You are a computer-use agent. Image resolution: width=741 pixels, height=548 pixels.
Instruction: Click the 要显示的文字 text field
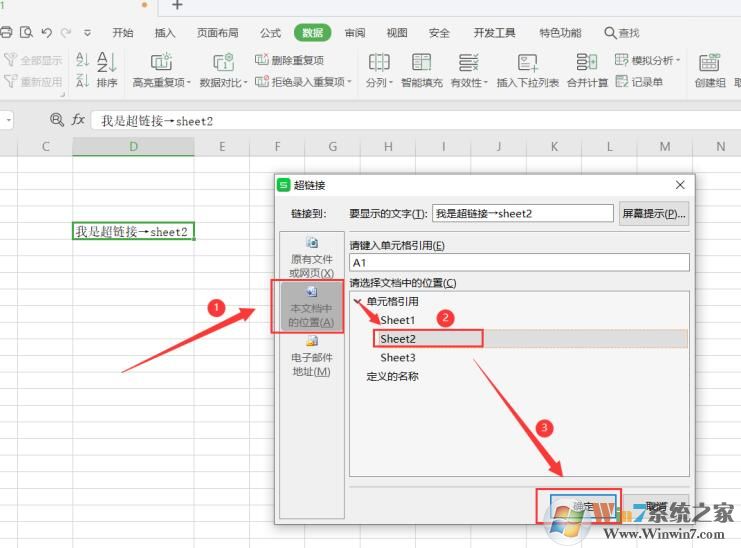[x=522, y=214]
